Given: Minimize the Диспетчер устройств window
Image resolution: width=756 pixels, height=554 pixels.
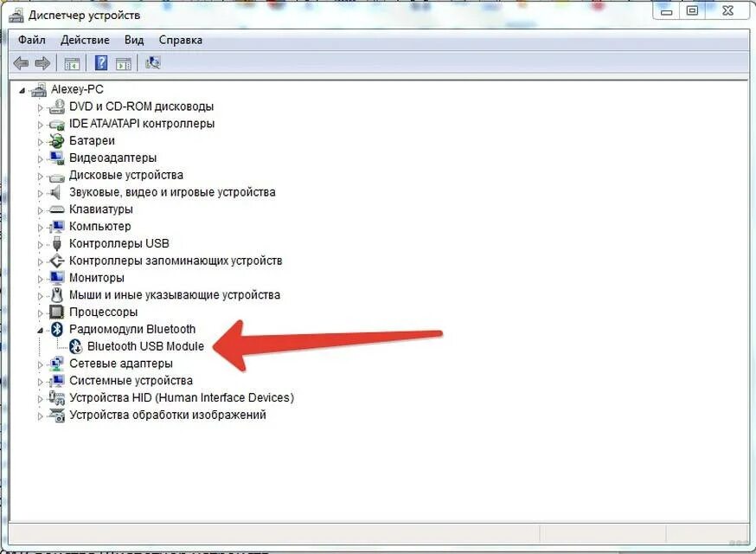Looking at the screenshot, I should (667, 11).
